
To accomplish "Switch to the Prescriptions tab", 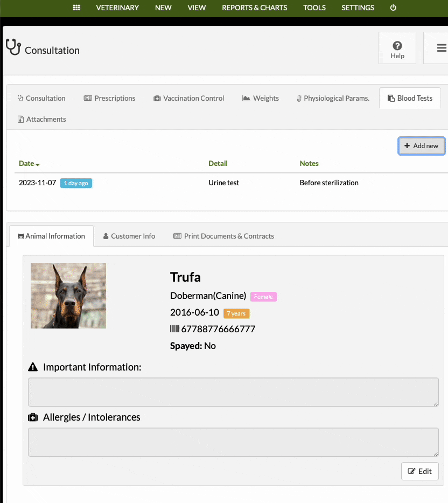I will tap(109, 98).
